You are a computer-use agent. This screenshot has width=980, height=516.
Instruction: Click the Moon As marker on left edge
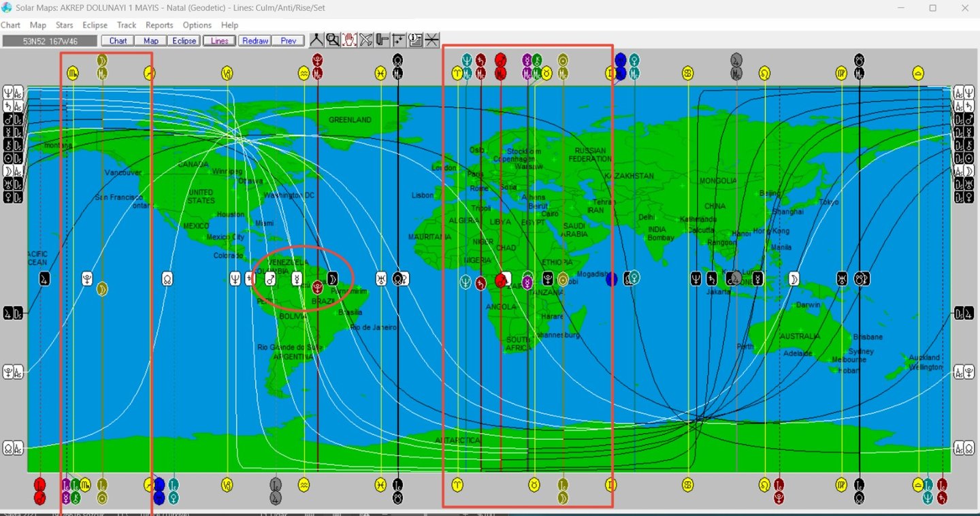(x=12, y=171)
